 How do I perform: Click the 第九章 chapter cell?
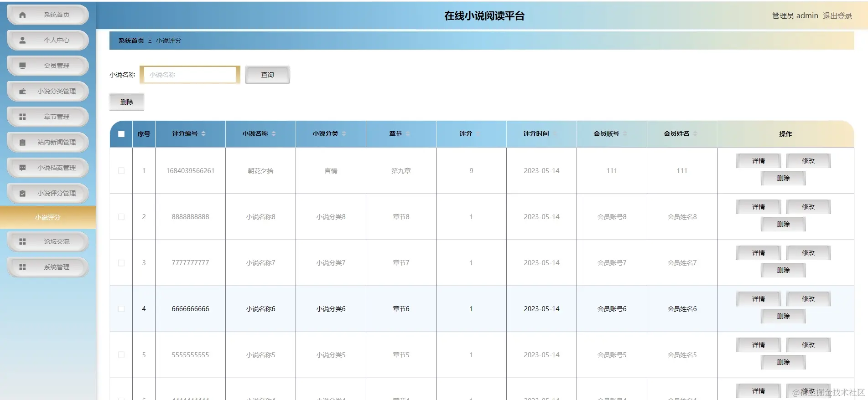pos(401,171)
